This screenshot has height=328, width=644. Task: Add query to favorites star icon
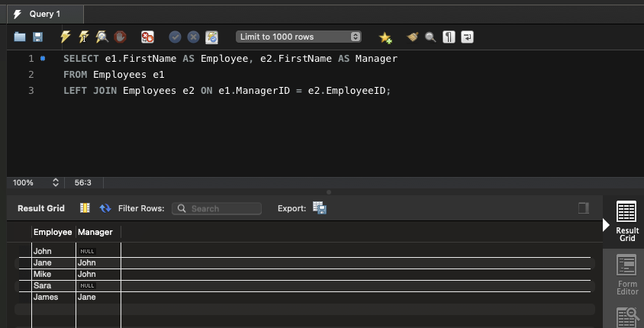coord(385,37)
